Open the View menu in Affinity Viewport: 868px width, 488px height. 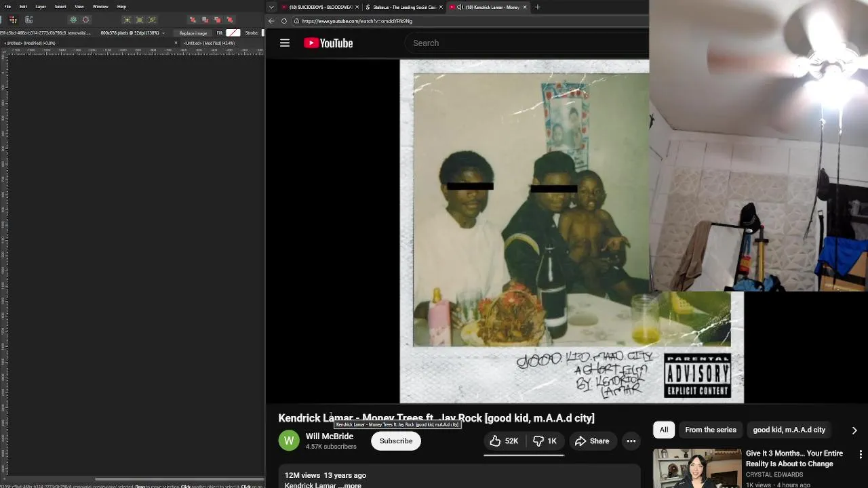coord(79,7)
